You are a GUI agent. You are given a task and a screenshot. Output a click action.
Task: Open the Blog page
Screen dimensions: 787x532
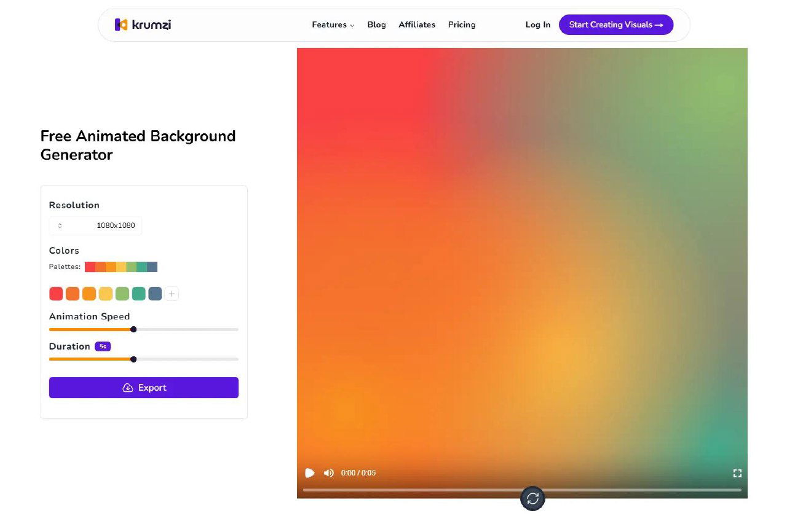point(376,25)
